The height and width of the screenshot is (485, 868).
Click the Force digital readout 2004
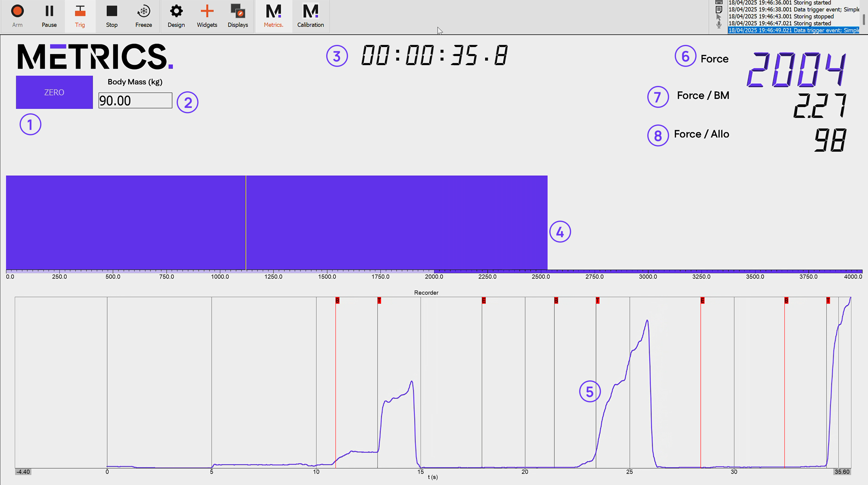coord(797,70)
